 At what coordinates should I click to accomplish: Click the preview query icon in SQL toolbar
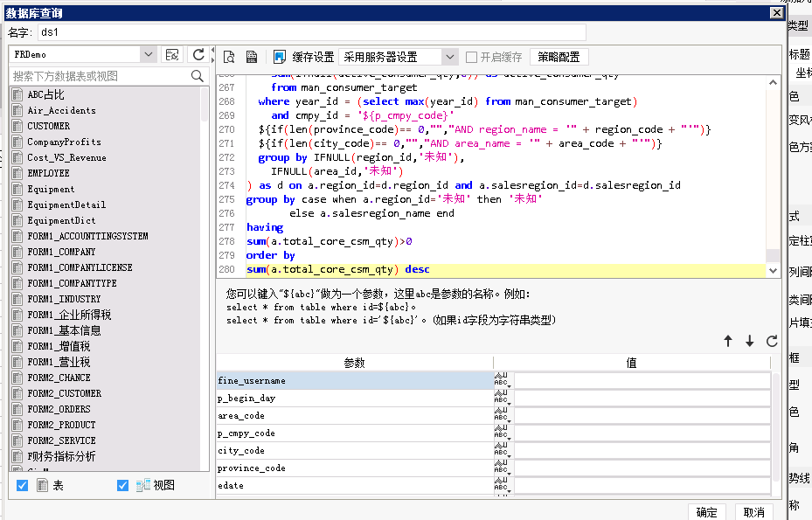[x=229, y=57]
